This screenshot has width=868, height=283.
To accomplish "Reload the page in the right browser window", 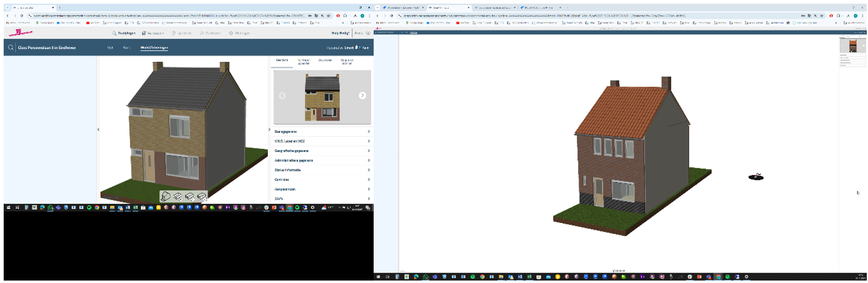I will pos(392,15).
